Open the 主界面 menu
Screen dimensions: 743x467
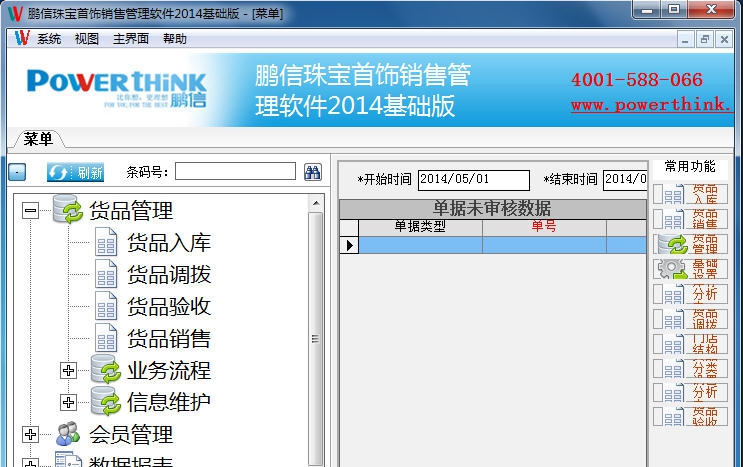[131, 39]
